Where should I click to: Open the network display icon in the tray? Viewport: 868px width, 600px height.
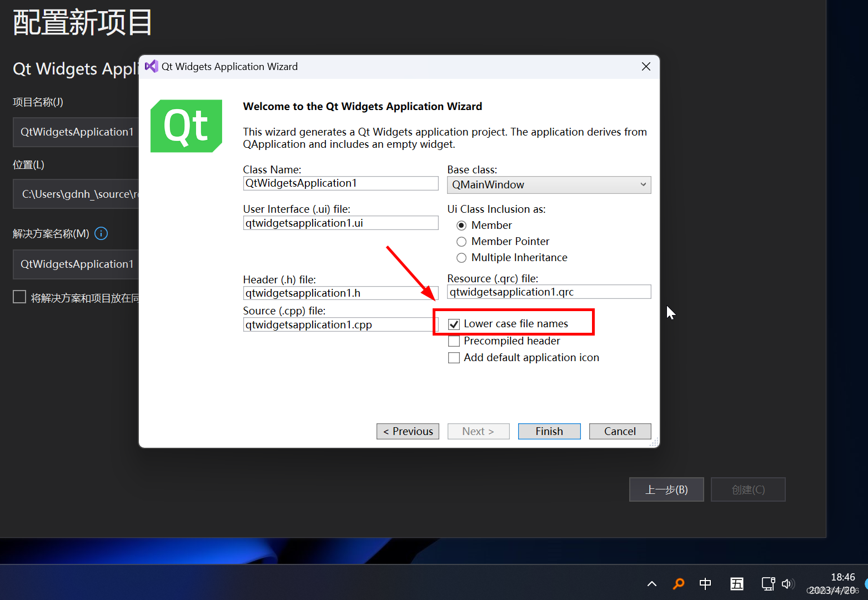tap(768, 584)
